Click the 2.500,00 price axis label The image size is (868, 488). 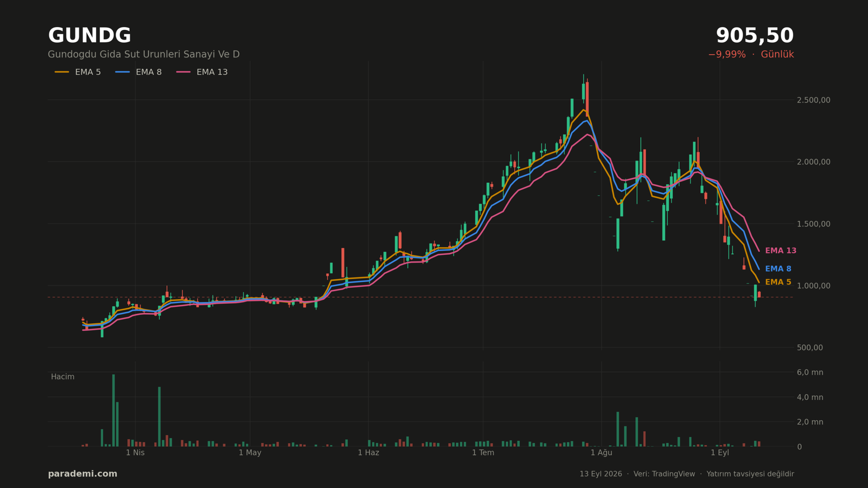pos(813,100)
